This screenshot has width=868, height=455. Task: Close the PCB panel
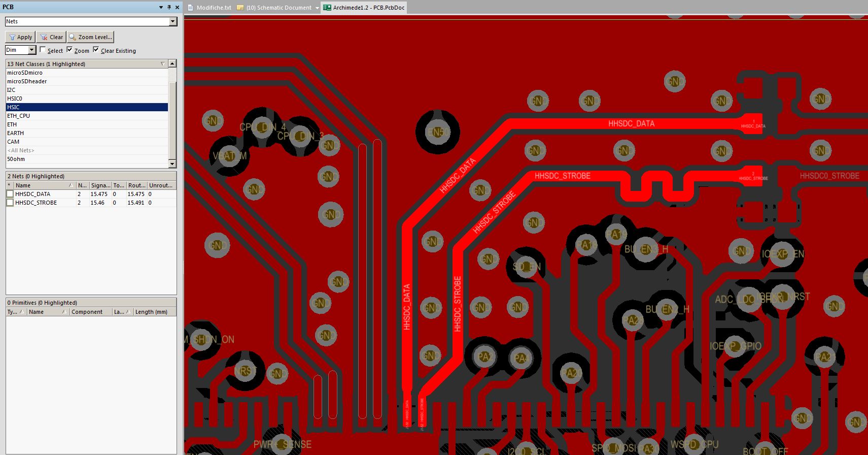pos(177,7)
